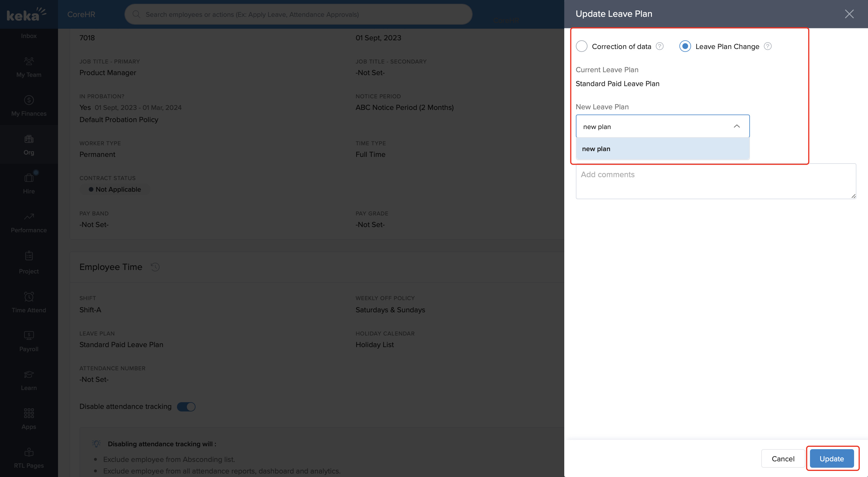Open the Org sidebar icon

[29, 139]
